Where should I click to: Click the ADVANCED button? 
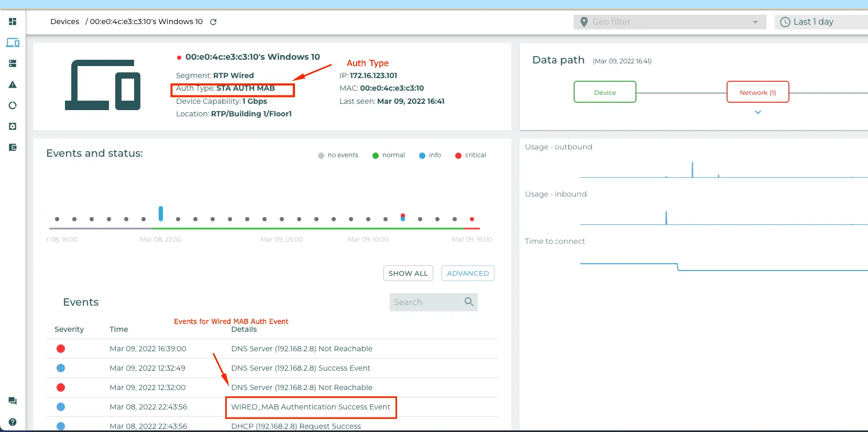468,273
